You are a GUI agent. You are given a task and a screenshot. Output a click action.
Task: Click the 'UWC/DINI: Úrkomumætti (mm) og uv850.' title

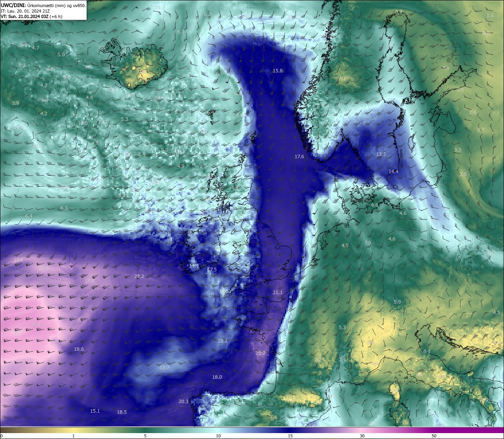[43, 5]
